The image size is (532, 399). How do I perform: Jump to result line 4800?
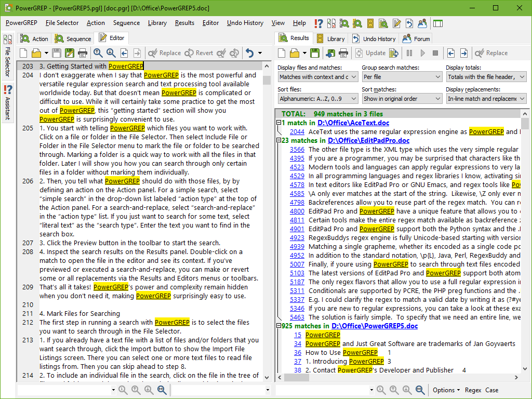(x=297, y=211)
